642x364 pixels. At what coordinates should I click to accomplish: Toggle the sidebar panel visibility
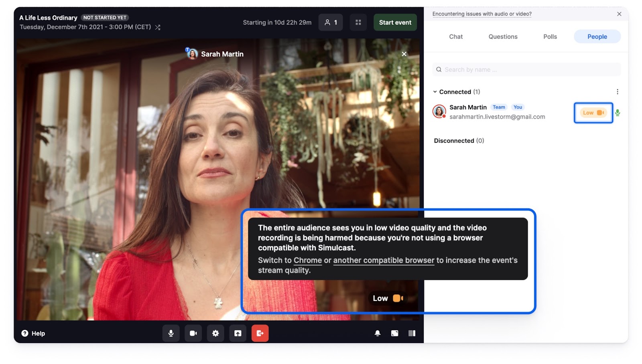[412, 333]
